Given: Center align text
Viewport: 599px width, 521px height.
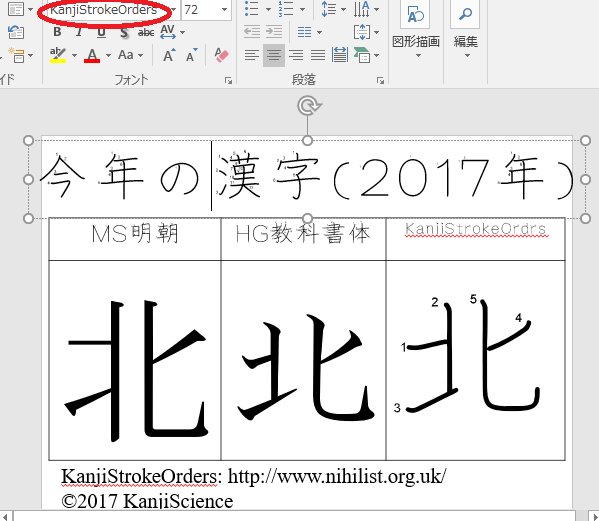Looking at the screenshot, I should 274,55.
